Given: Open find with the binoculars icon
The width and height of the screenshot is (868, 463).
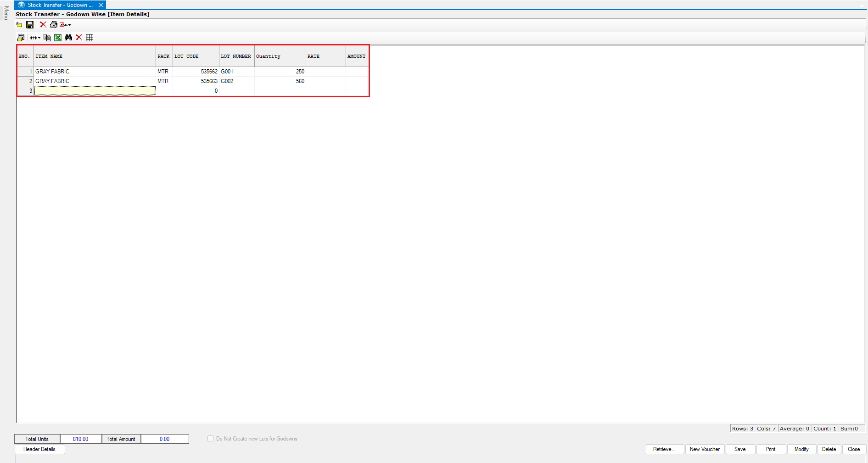Looking at the screenshot, I should click(x=68, y=38).
